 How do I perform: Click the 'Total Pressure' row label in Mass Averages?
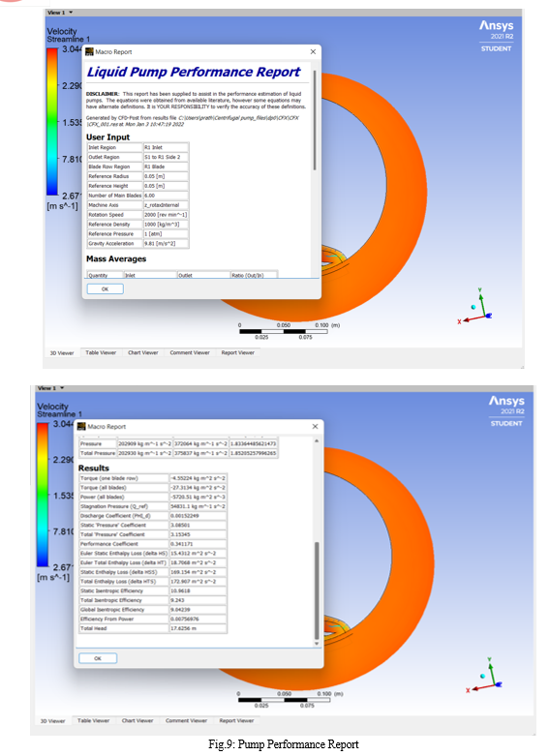coord(98,453)
